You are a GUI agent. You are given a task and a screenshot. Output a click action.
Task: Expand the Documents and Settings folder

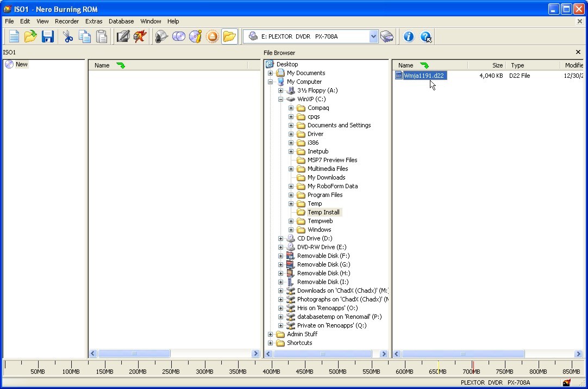point(291,125)
